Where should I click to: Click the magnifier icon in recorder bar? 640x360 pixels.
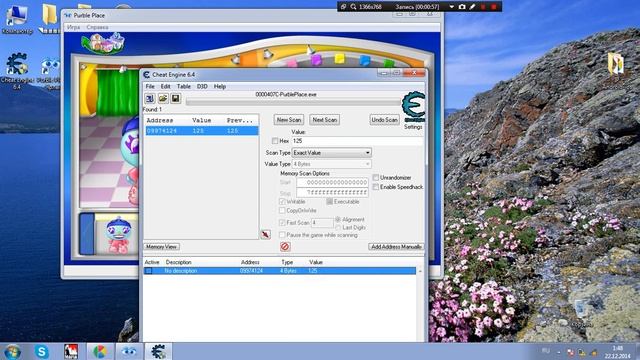[353, 7]
